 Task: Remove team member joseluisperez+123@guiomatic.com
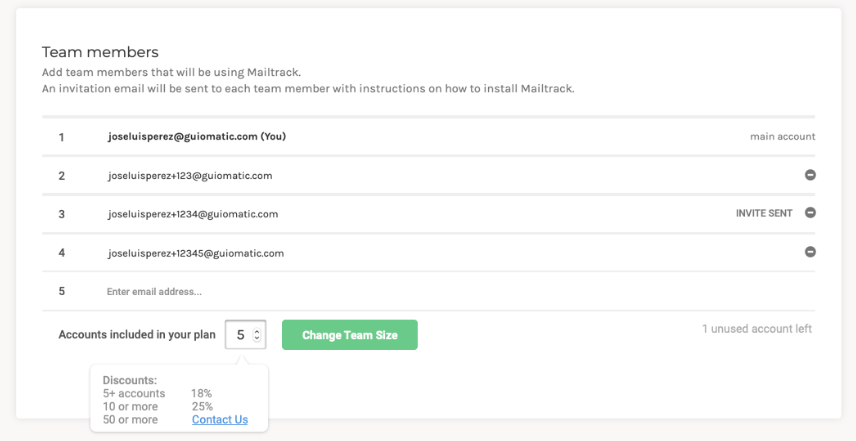click(810, 175)
